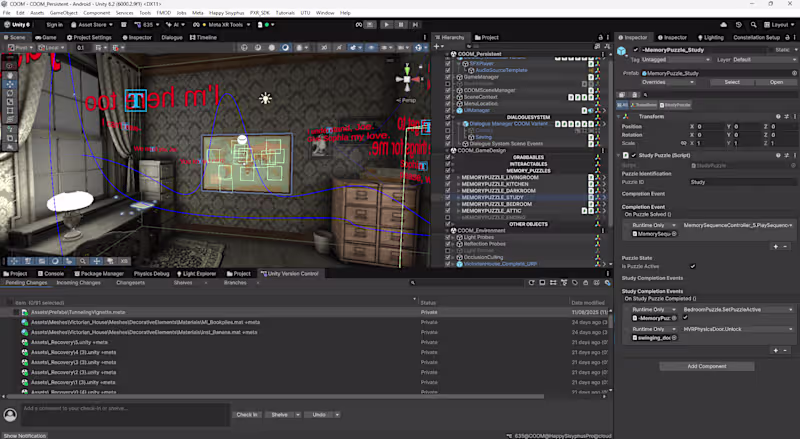Screen dimensions: 800x439
Task: Toggle Is Puzzle Active checkbox
Action: (692, 266)
